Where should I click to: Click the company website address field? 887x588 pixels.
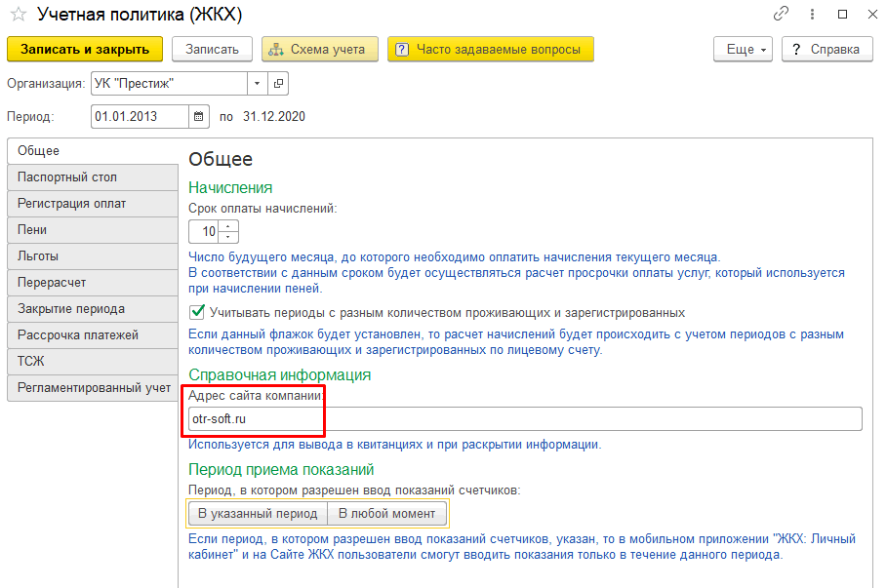[524, 418]
